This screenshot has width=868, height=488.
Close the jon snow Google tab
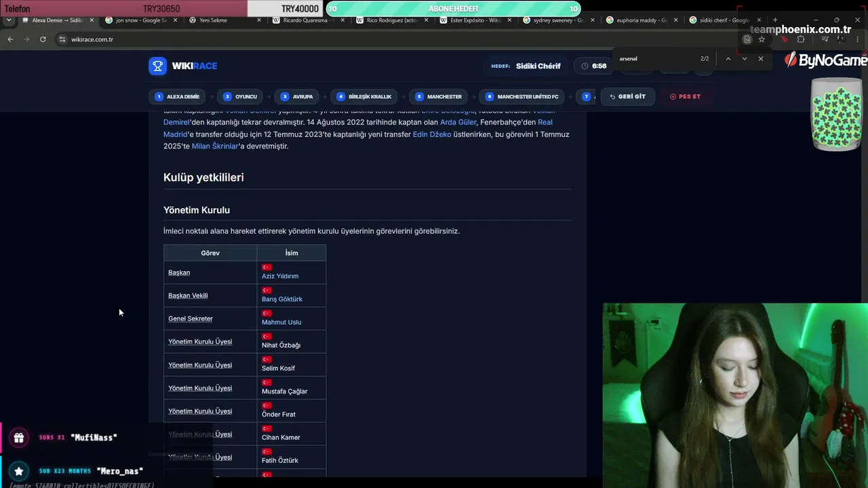tap(175, 20)
